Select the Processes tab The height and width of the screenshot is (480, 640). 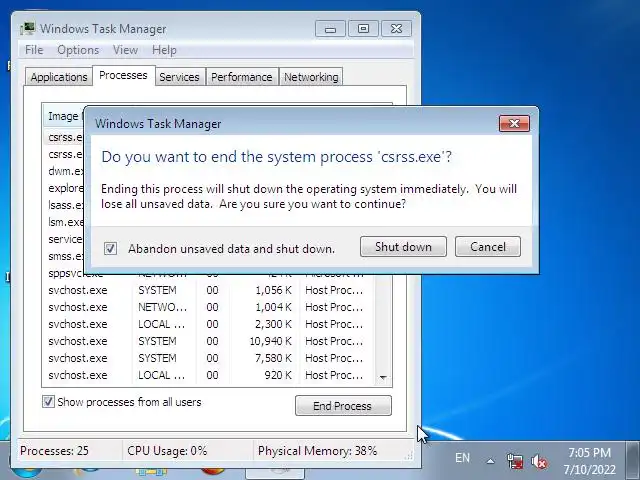click(123, 76)
